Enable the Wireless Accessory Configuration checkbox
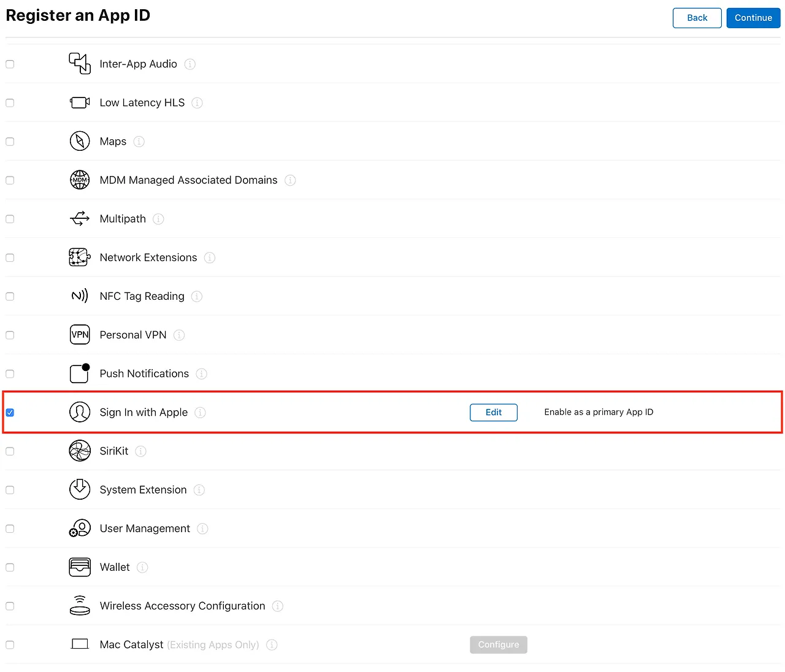This screenshot has width=785, height=672. coord(10,606)
